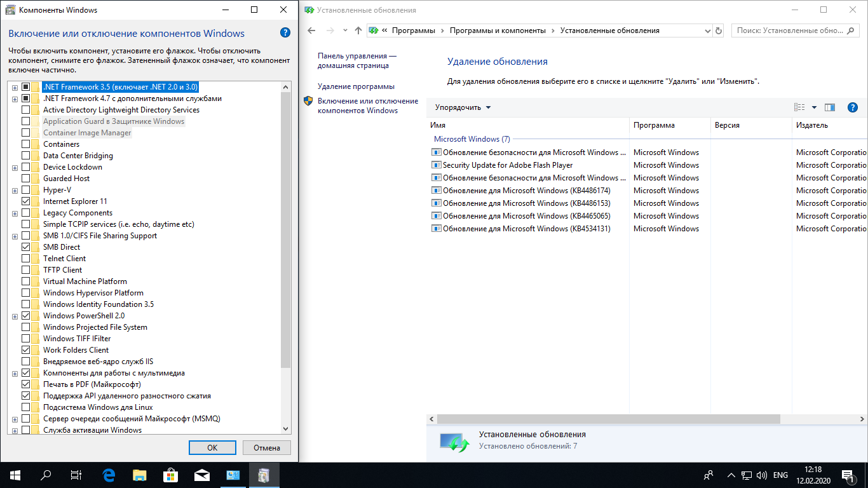Open the view options dropdown arrow

(x=814, y=107)
